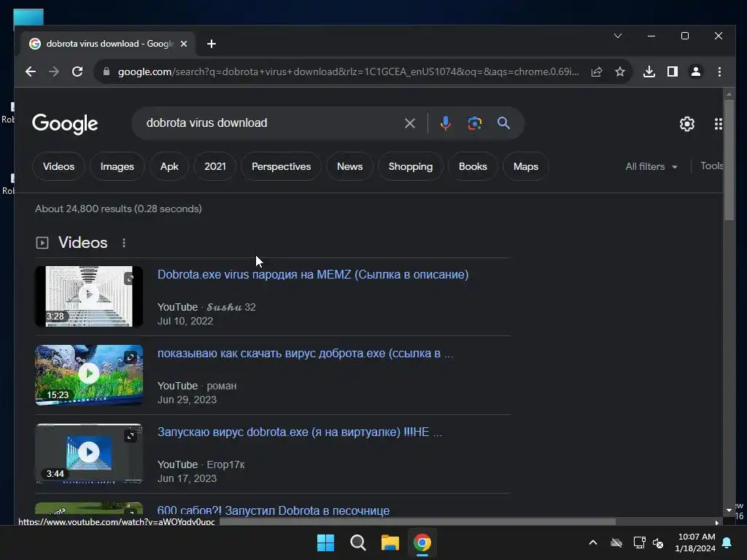The image size is (747, 560).
Task: Select the Books filter chip
Action: click(473, 167)
